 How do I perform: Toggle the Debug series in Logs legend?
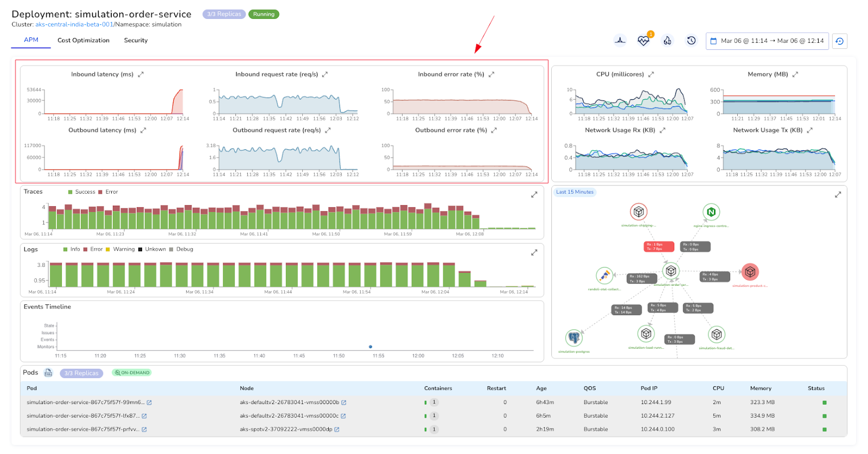coord(181,250)
